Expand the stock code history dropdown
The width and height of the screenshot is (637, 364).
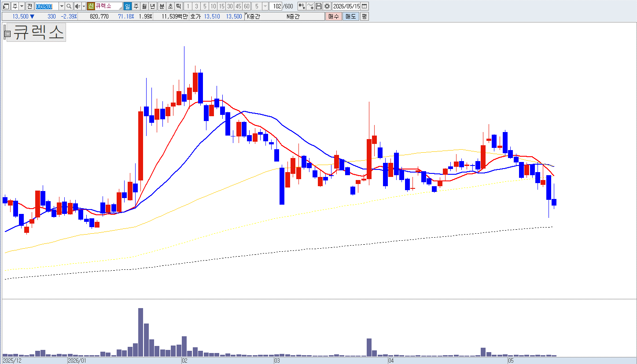pos(62,6)
